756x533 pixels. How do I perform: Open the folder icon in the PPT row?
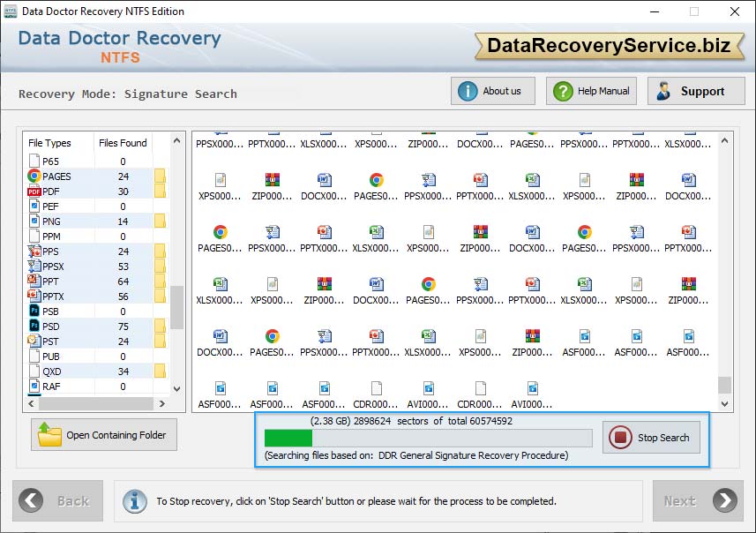160,281
